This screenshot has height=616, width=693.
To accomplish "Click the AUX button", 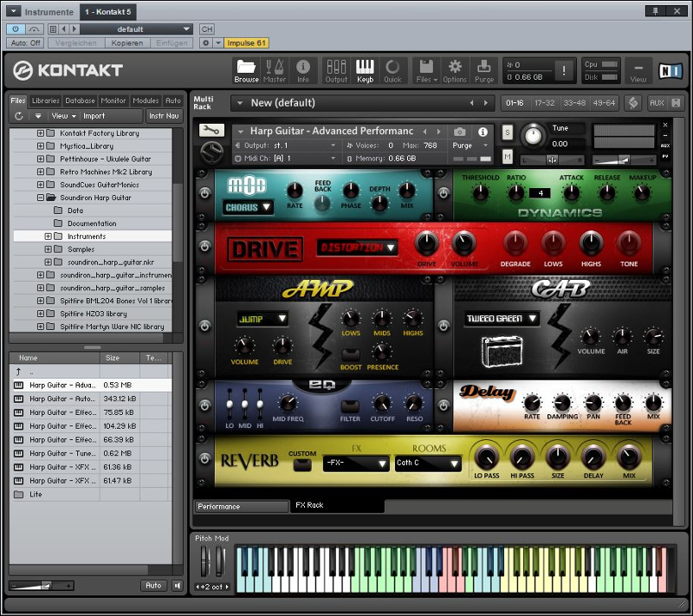I will point(657,103).
